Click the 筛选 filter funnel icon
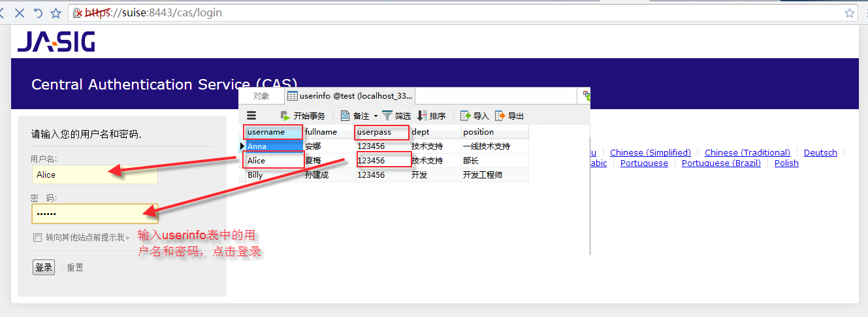 click(387, 116)
